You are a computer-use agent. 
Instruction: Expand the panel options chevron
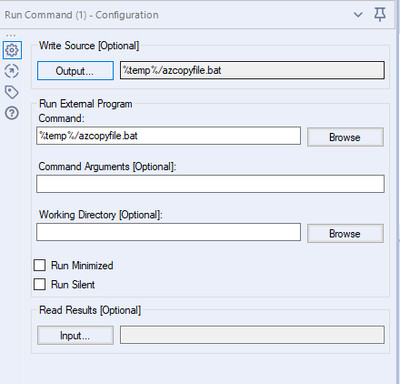coord(358,15)
